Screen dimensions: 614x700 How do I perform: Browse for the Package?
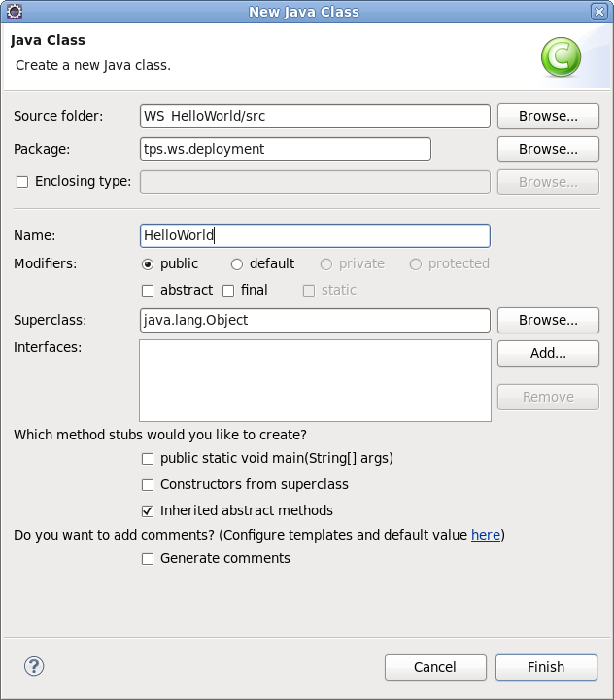548,149
